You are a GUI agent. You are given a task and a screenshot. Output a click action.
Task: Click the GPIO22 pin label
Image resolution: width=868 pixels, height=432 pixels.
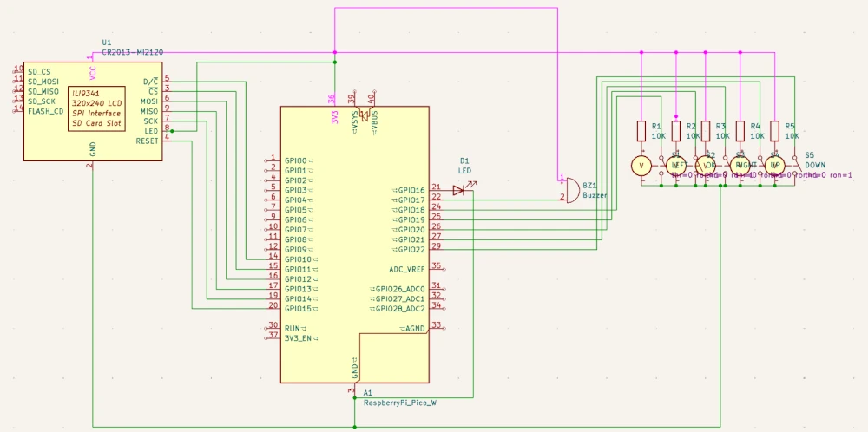point(411,250)
